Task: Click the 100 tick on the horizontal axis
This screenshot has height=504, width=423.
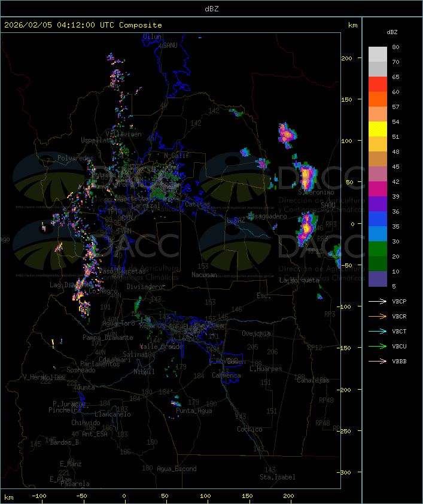Action: [x=205, y=496]
